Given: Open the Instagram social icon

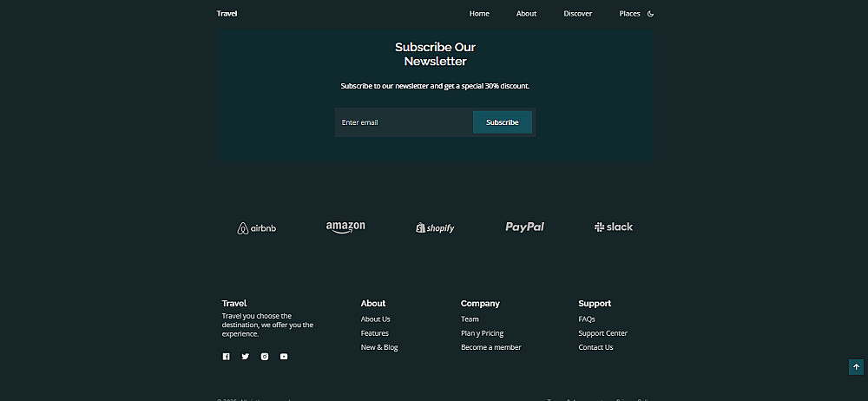Looking at the screenshot, I should click(x=265, y=357).
